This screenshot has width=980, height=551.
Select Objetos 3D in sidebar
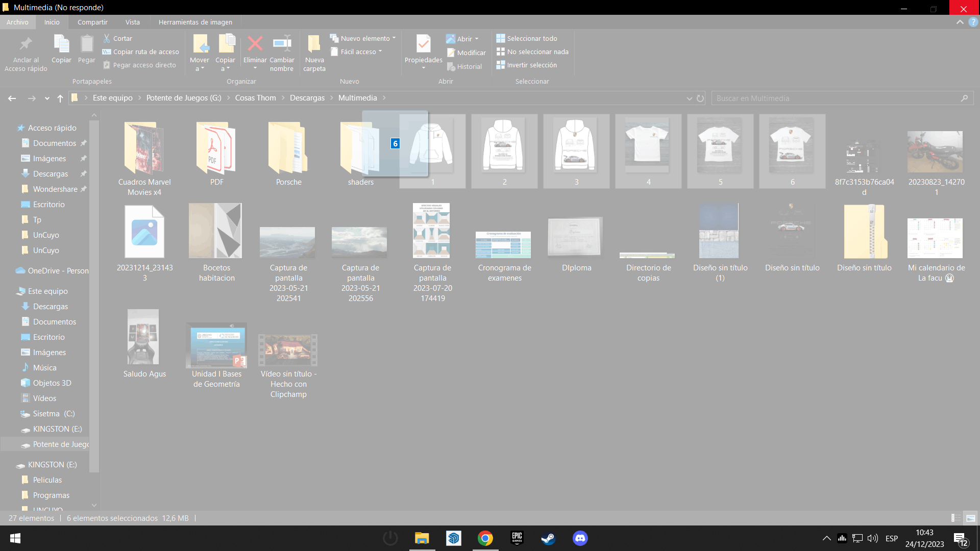52,383
